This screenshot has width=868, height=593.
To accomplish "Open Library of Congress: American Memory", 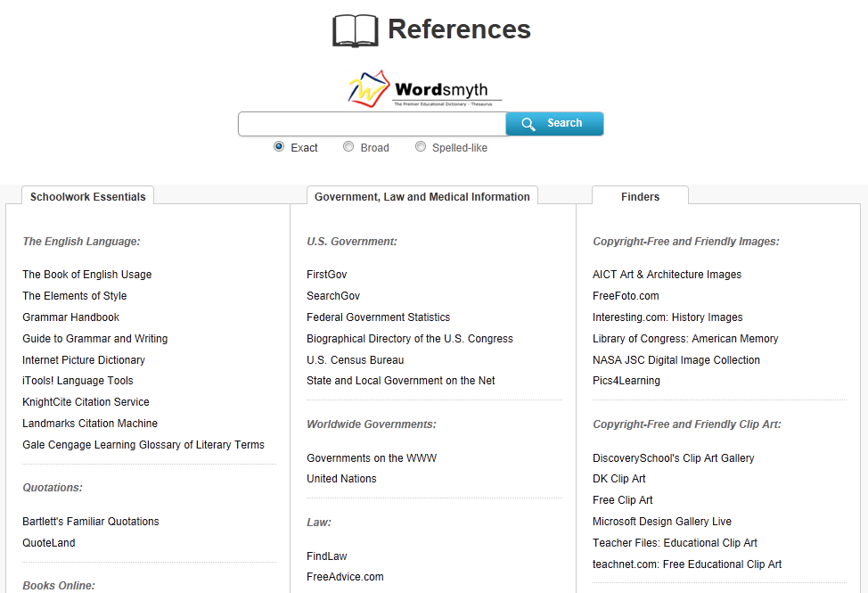I will coord(685,338).
